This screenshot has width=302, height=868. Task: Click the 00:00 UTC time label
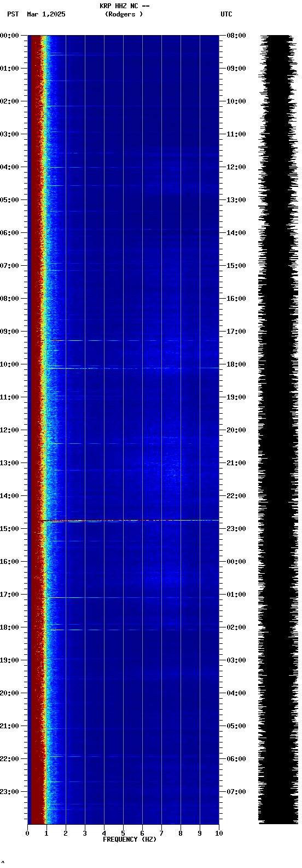236,562
